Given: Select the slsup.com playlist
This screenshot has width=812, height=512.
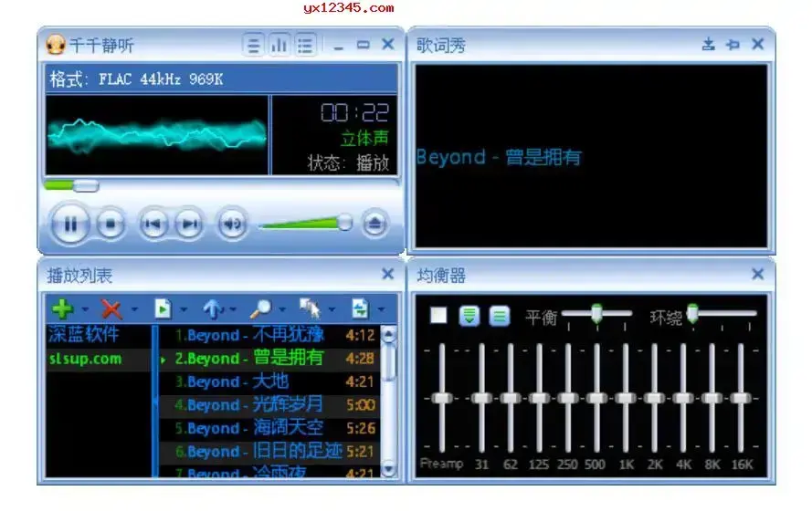Looking at the screenshot, I should coord(99,359).
